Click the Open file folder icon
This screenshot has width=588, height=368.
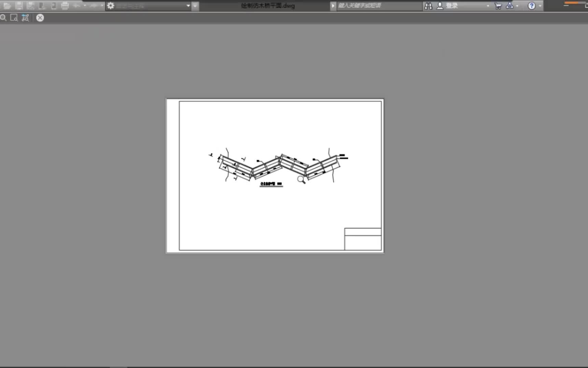click(x=7, y=5)
